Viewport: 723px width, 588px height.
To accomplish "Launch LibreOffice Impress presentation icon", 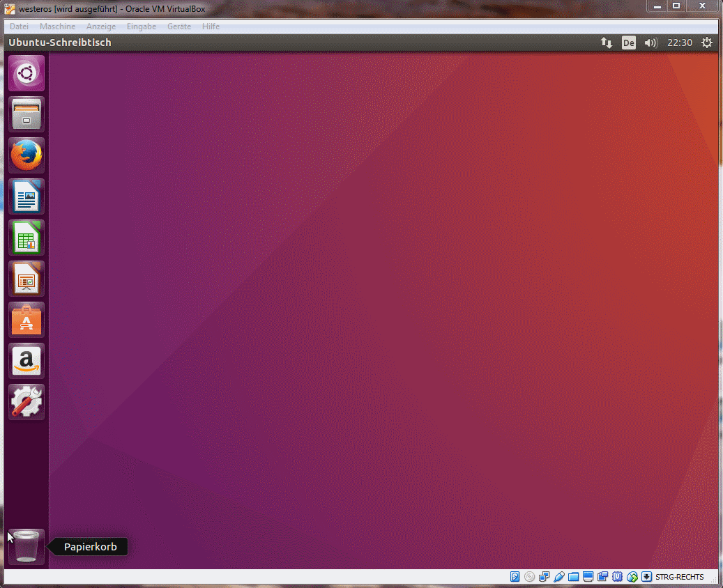I will 26,279.
